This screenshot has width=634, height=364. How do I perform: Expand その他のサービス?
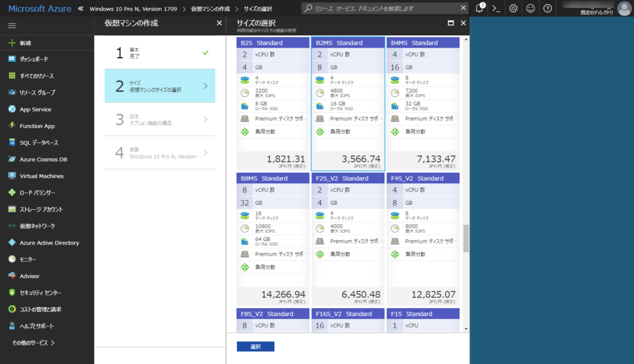[33, 343]
